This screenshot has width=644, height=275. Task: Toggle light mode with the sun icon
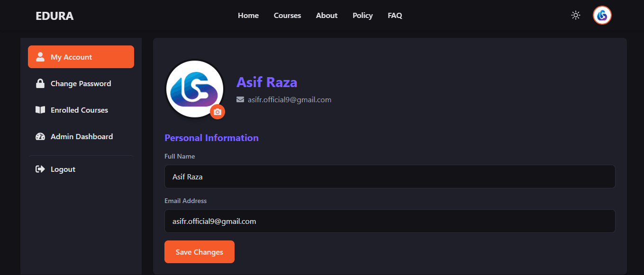tap(576, 15)
